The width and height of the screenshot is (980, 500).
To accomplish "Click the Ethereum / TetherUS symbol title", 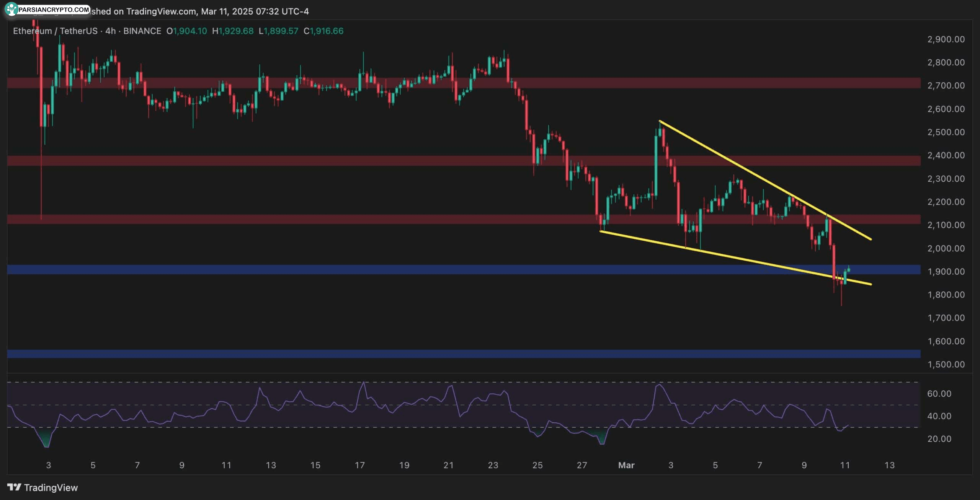I will point(55,31).
